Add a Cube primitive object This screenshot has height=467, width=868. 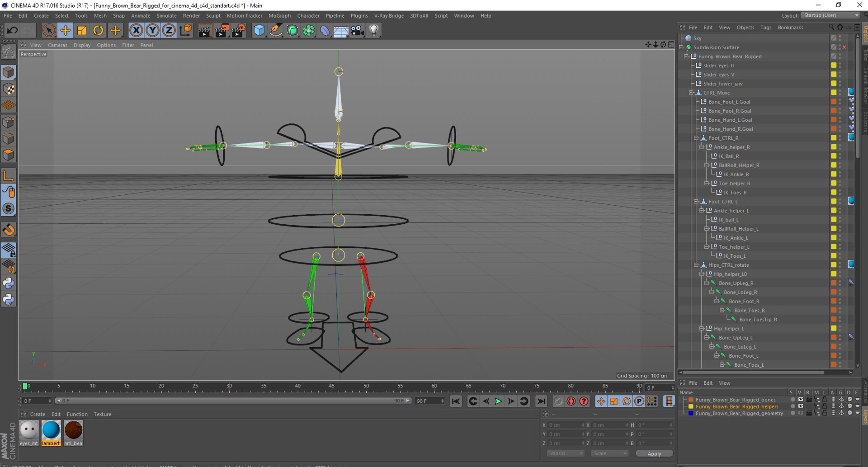coord(259,30)
